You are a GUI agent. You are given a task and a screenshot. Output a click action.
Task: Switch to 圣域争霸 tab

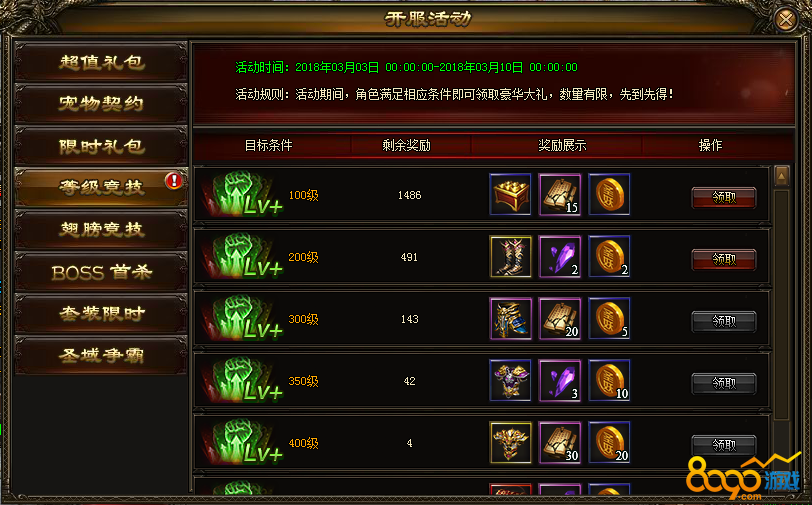point(101,356)
